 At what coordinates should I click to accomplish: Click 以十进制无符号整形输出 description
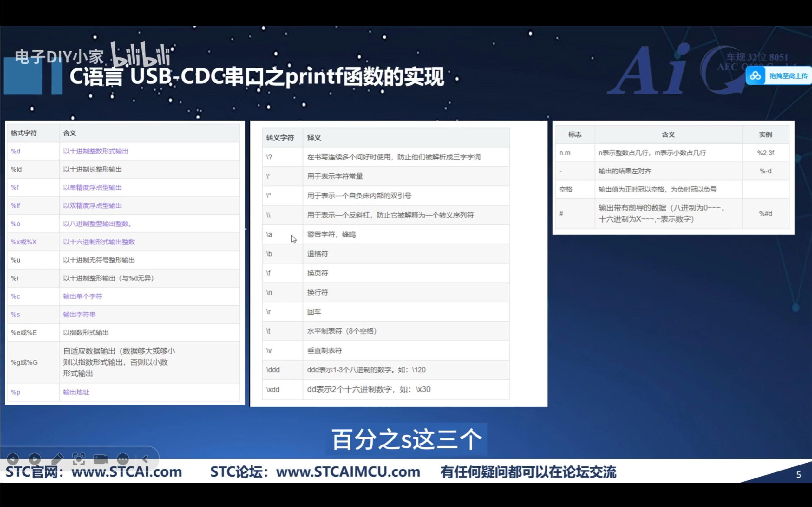click(x=99, y=260)
